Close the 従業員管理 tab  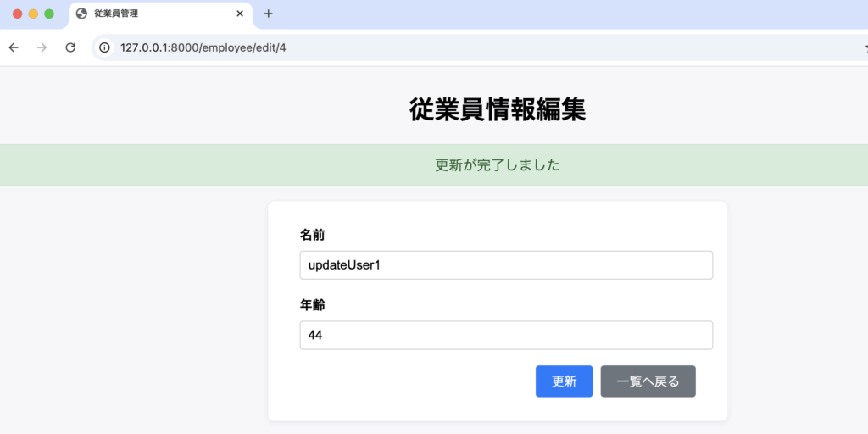[240, 14]
